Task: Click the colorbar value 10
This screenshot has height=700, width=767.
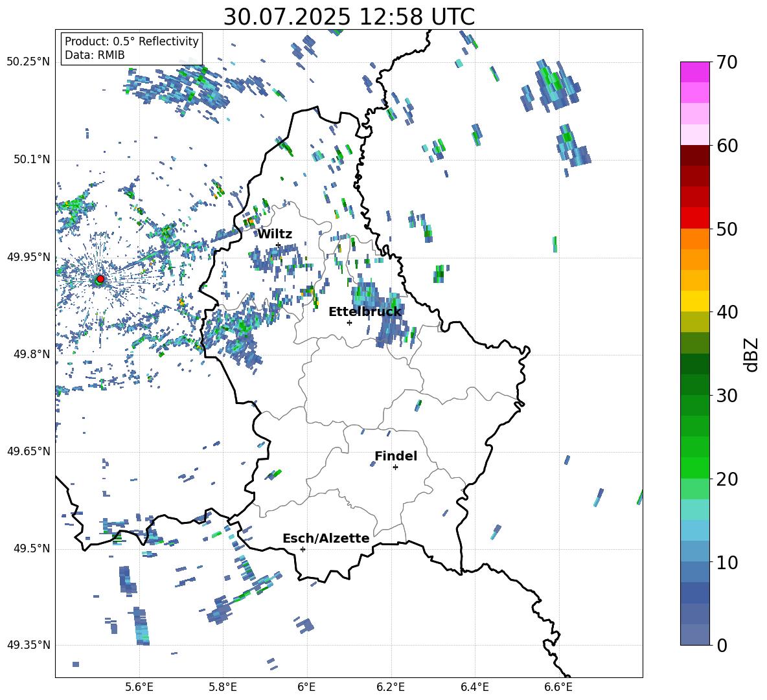Action: click(727, 562)
